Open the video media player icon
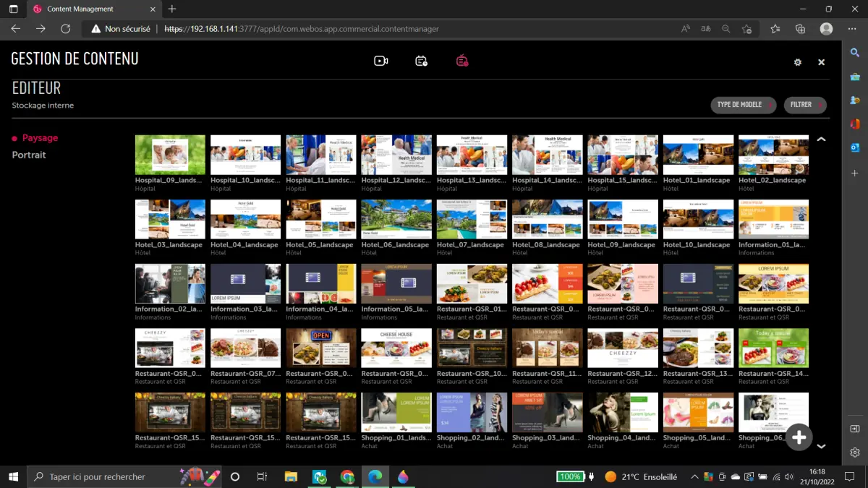868x488 pixels. point(381,61)
